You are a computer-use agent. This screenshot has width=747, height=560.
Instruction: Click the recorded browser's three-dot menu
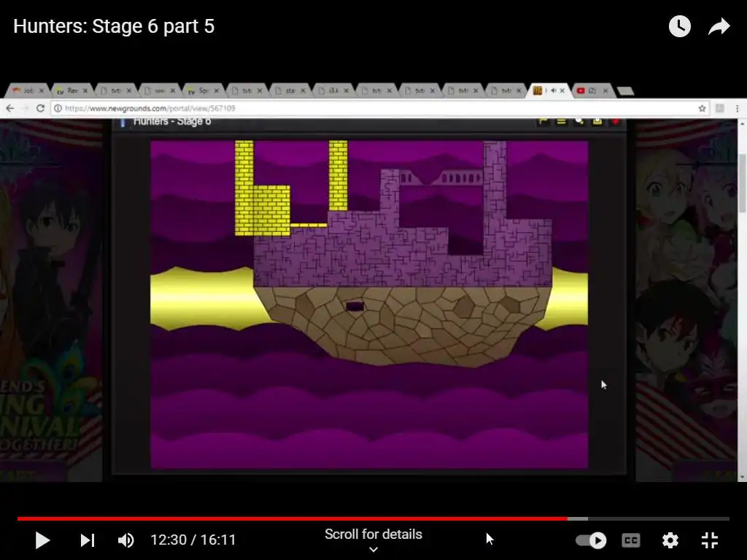pos(737,109)
